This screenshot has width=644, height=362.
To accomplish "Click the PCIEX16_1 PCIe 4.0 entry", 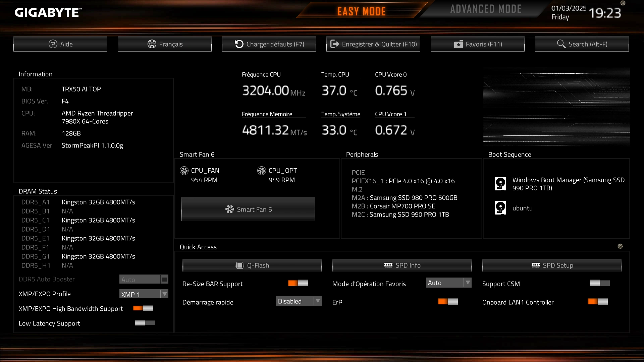I will tap(403, 181).
